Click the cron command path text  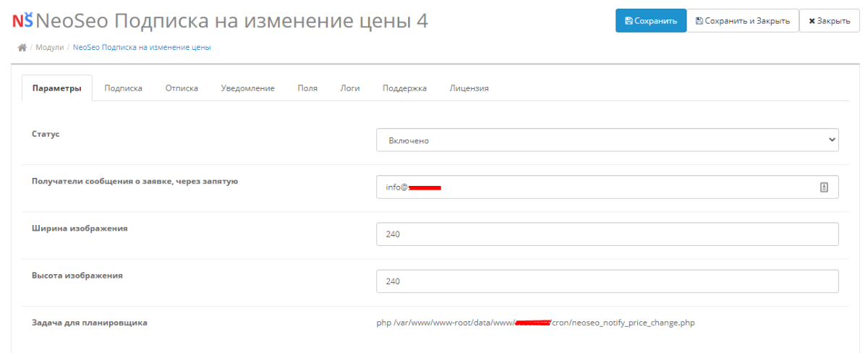click(x=535, y=323)
